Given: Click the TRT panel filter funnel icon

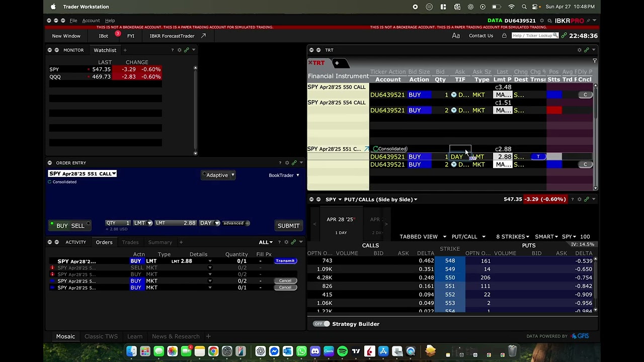Looking at the screenshot, I should (595, 61).
